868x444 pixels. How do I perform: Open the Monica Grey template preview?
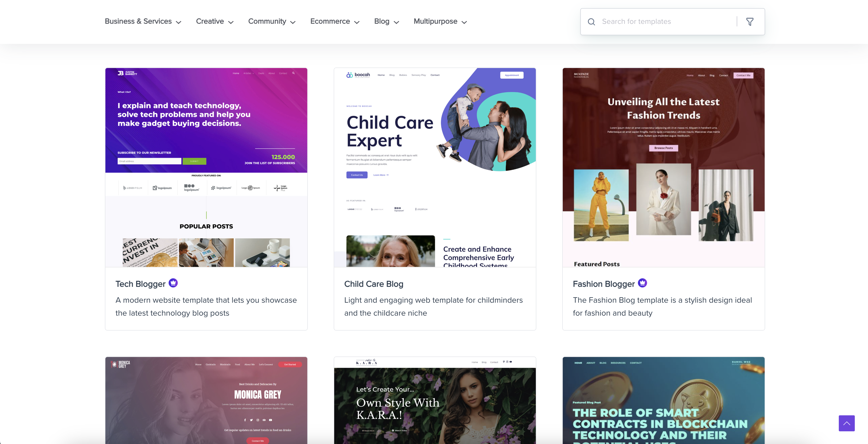206,400
